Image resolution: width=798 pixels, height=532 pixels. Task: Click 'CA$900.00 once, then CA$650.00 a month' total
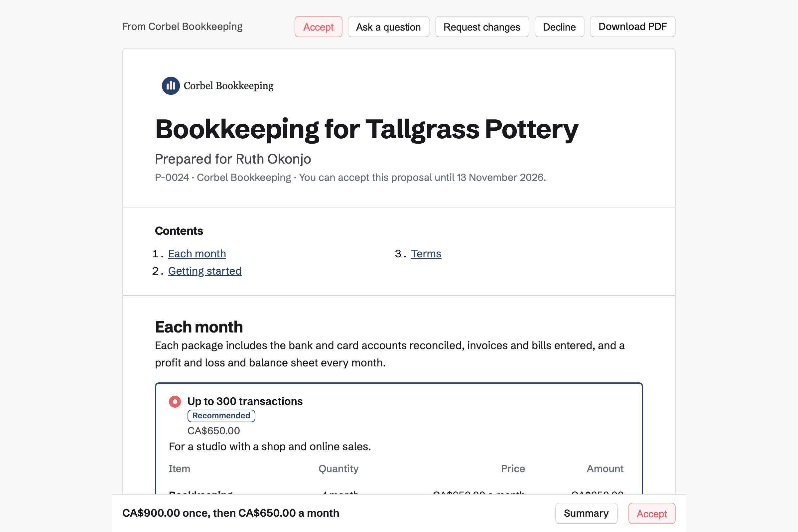pyautogui.click(x=231, y=513)
